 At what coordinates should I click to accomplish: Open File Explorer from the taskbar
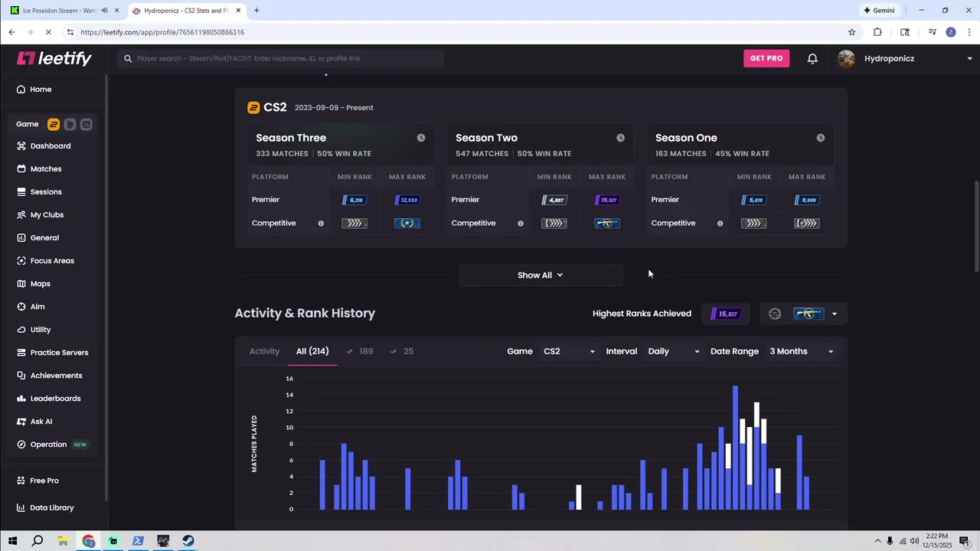[x=63, y=541]
